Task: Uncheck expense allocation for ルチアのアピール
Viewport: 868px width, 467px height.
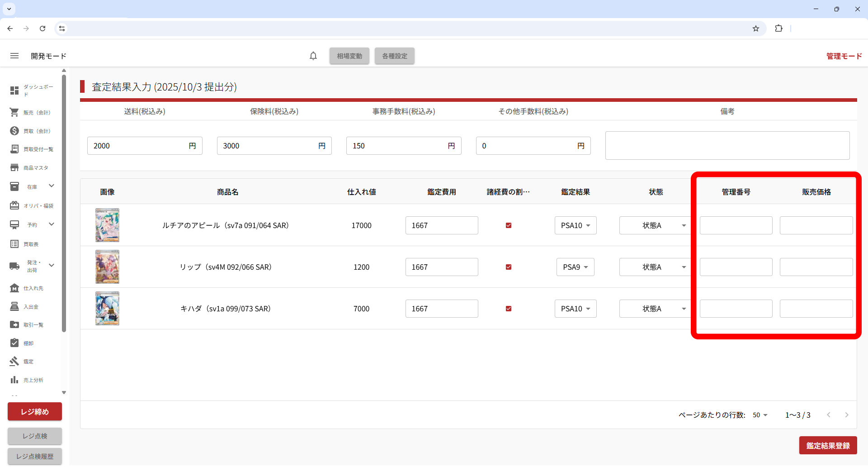Action: pyautogui.click(x=509, y=225)
